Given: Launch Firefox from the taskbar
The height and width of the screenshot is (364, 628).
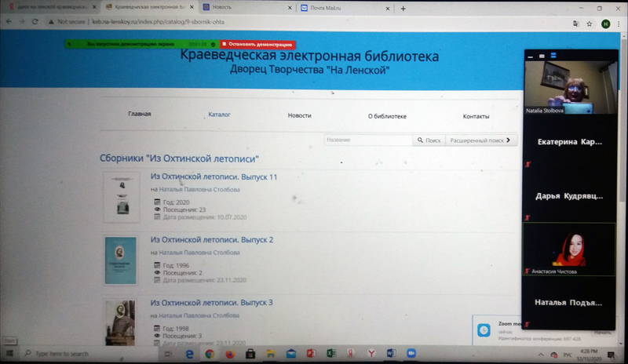Looking at the screenshot, I should pyautogui.click(x=230, y=354).
